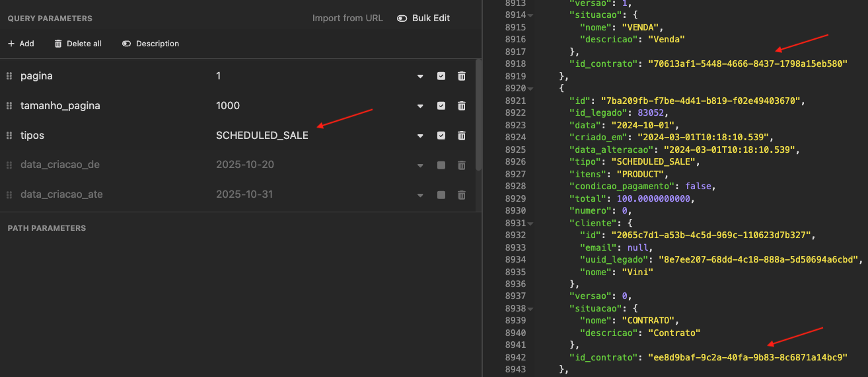Open dropdown arrow on tipos row
The height and width of the screenshot is (377, 868).
[x=420, y=136]
